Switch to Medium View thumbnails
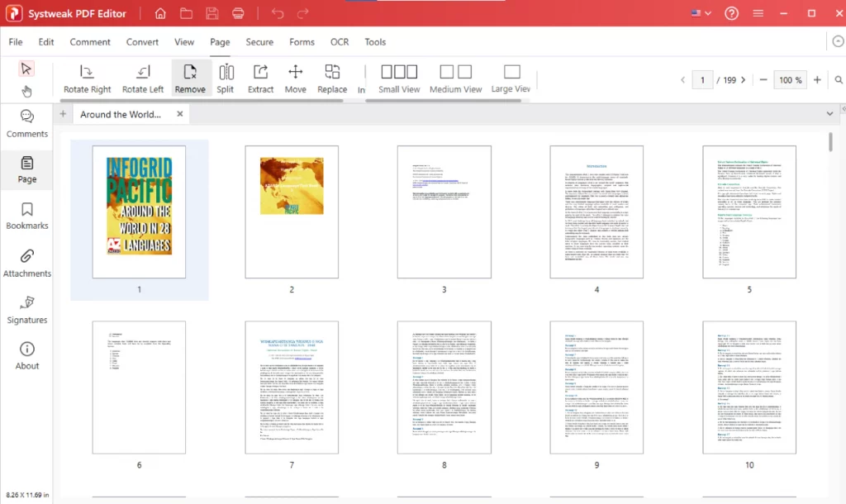Viewport: 846px width, 504px height. tap(455, 78)
